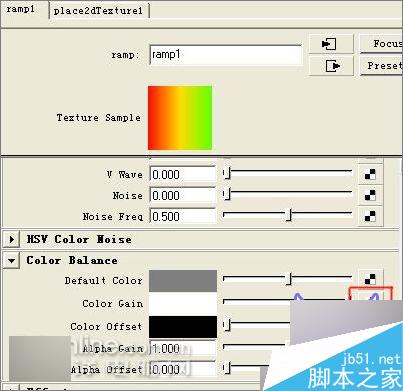Click the Alpha Offset slider

click(x=247, y=368)
